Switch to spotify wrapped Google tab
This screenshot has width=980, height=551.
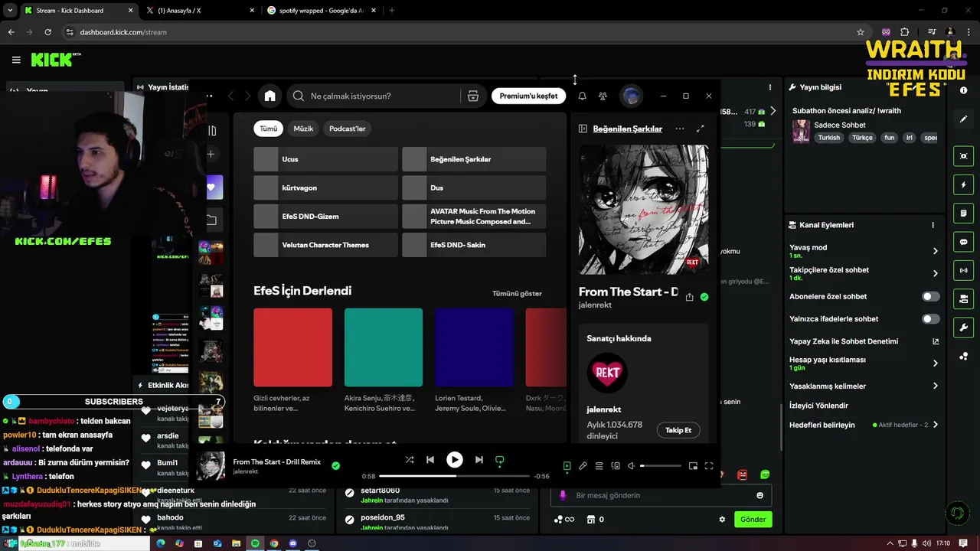[322, 11]
